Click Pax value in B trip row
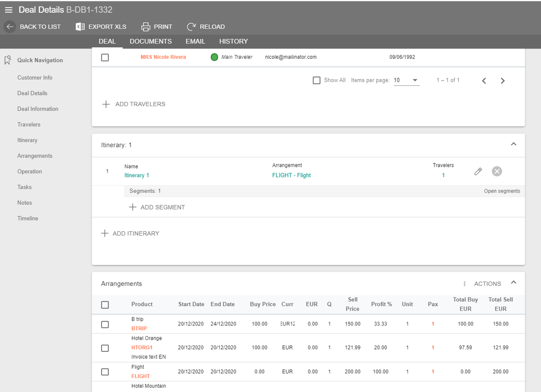Screen dimensions: 541x392 click(x=433, y=324)
